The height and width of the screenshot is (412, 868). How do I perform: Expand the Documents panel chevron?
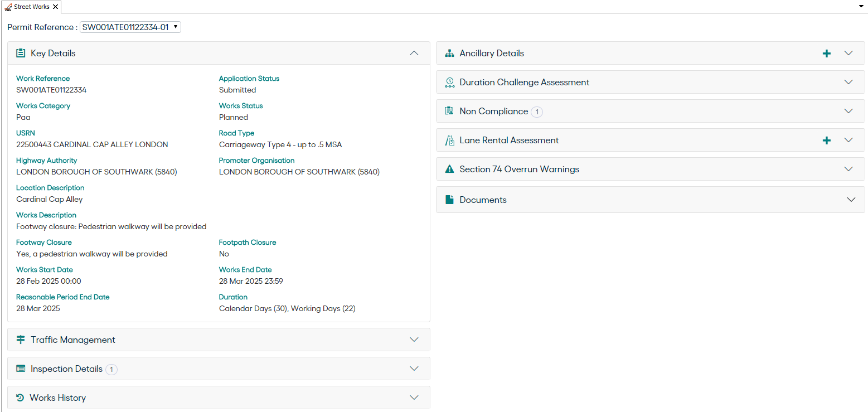click(x=851, y=200)
